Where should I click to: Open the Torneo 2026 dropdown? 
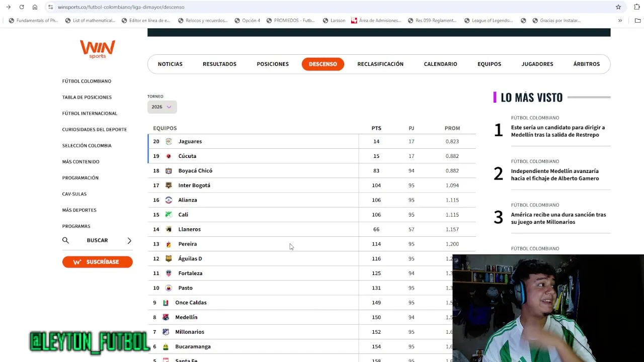point(162,107)
